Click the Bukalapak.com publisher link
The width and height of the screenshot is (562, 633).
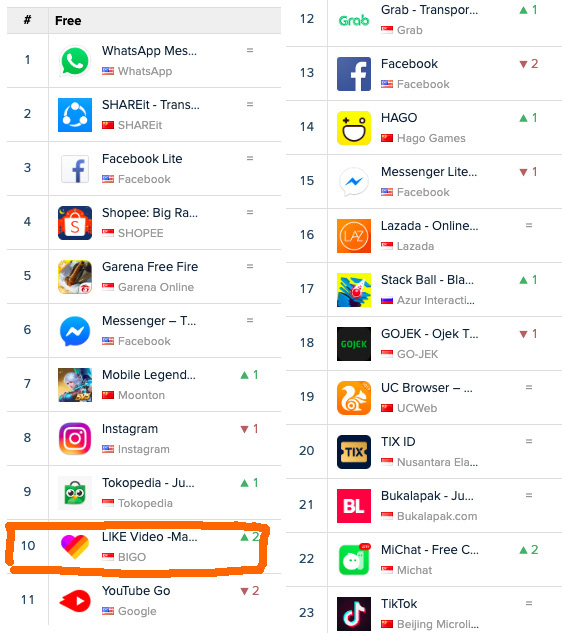coord(437,516)
